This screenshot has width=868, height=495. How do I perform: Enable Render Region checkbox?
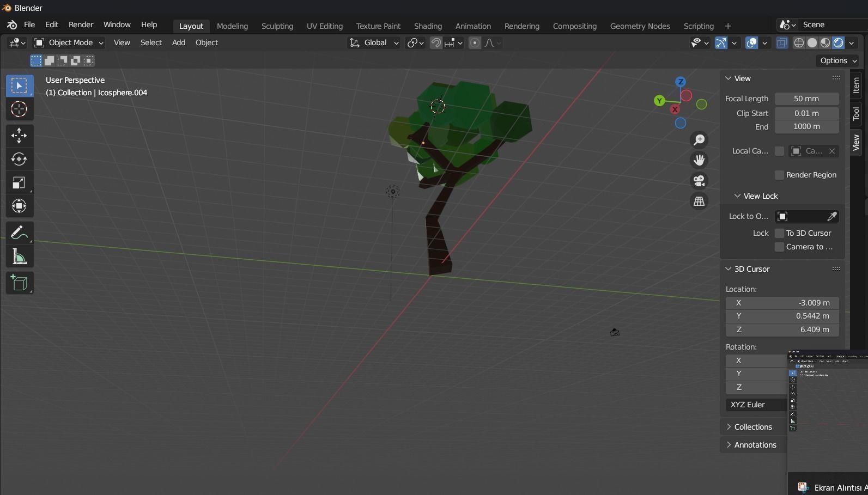pyautogui.click(x=779, y=175)
